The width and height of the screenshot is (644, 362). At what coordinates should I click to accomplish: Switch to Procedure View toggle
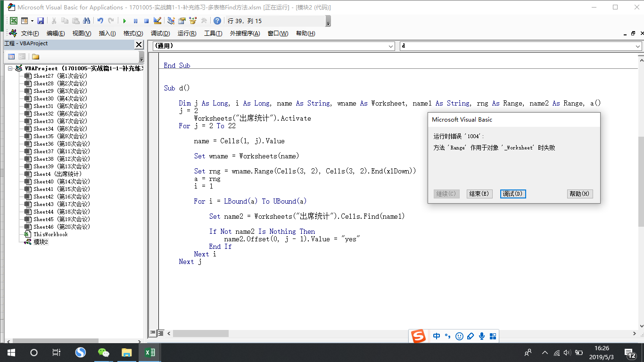(x=153, y=333)
